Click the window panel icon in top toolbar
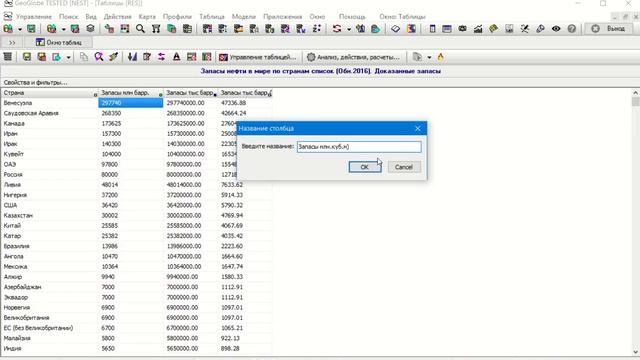Screen dimensions: 640x360 click(447, 29)
